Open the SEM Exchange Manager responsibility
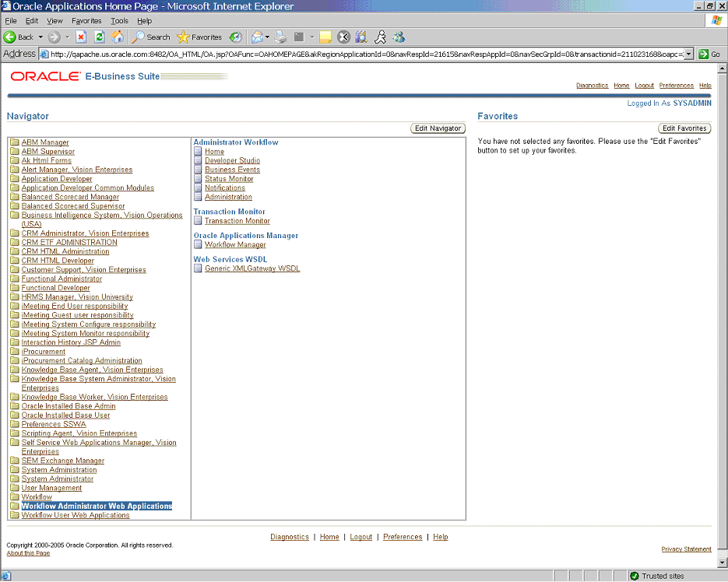Image resolution: width=728 pixels, height=582 pixels. click(x=63, y=461)
